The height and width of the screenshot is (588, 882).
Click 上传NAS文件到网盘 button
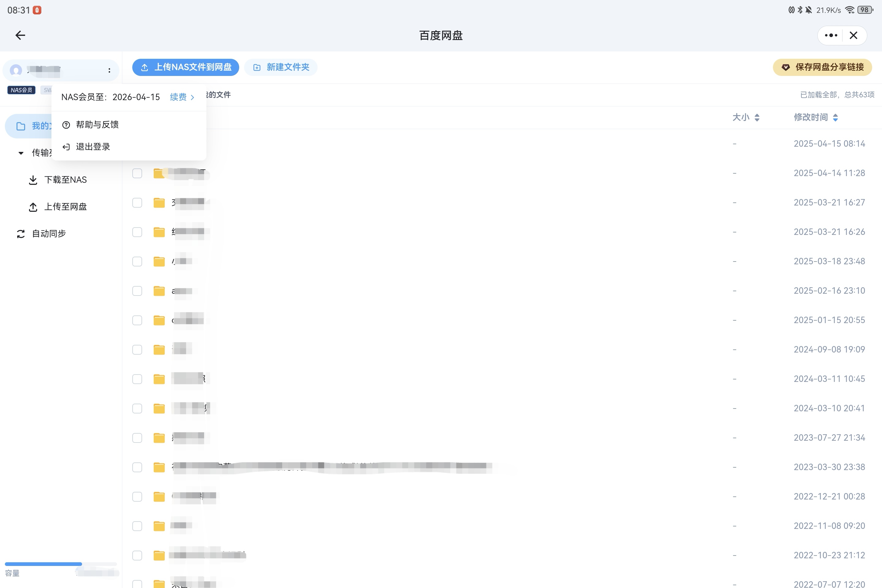point(186,67)
